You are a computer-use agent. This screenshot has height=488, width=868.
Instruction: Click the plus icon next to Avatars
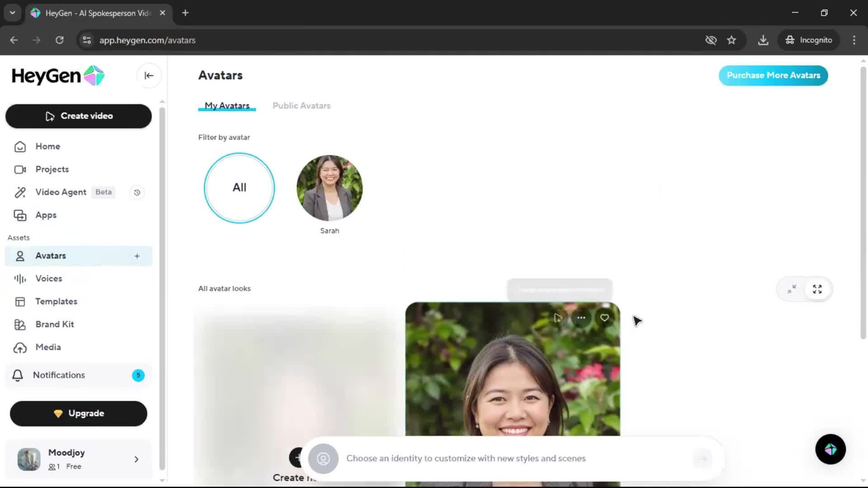(x=137, y=256)
